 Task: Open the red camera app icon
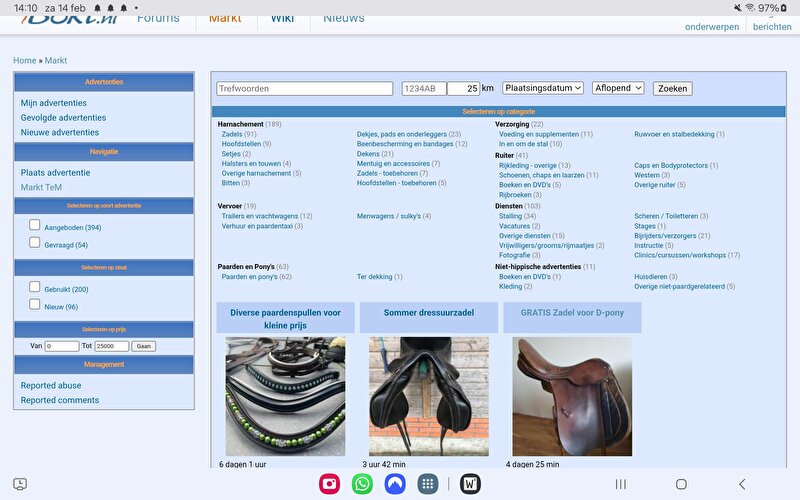329,484
